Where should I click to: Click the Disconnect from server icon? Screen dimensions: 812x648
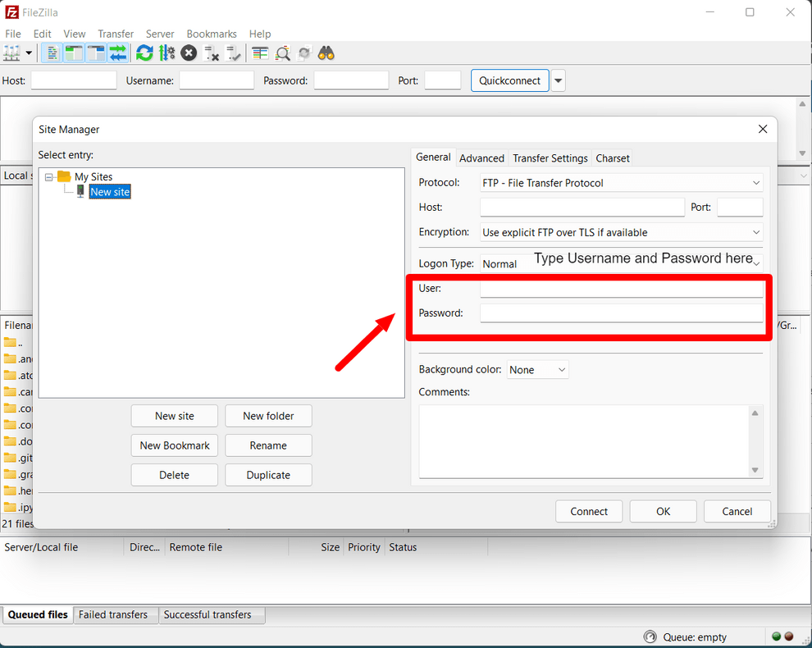[x=212, y=52]
